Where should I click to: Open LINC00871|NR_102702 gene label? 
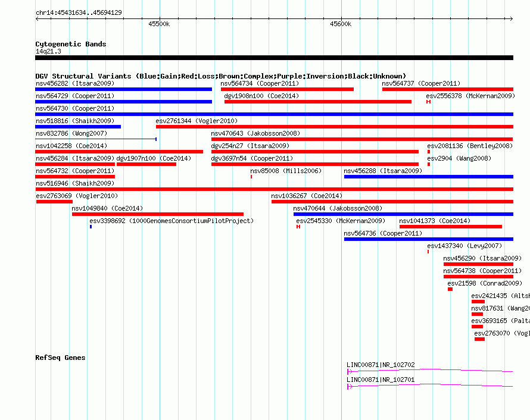coord(381,365)
